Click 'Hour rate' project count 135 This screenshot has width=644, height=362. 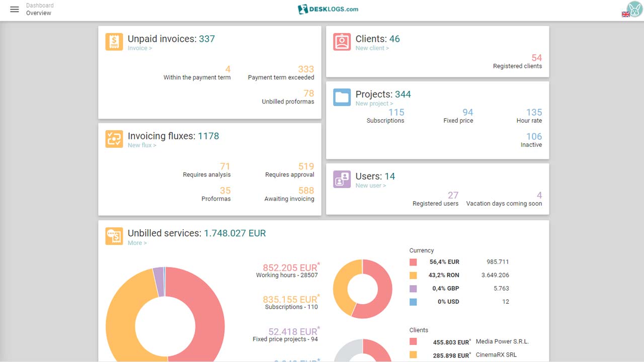(x=534, y=112)
